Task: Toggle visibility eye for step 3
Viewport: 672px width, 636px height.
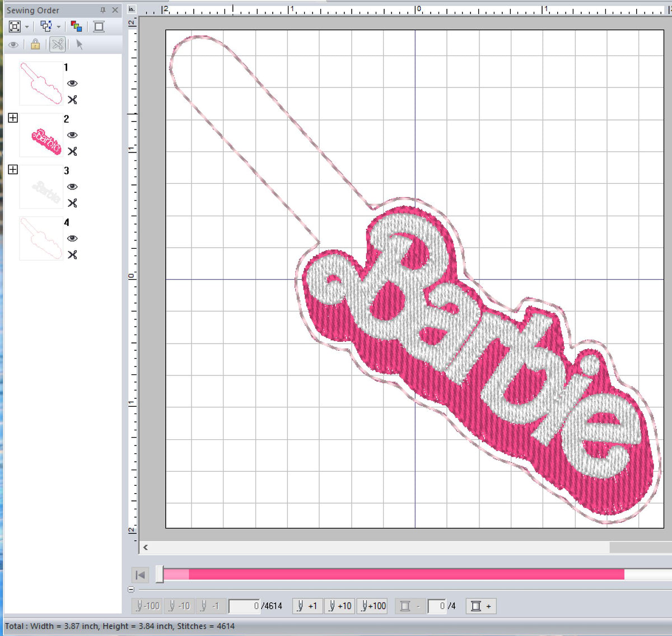Action: pos(72,187)
